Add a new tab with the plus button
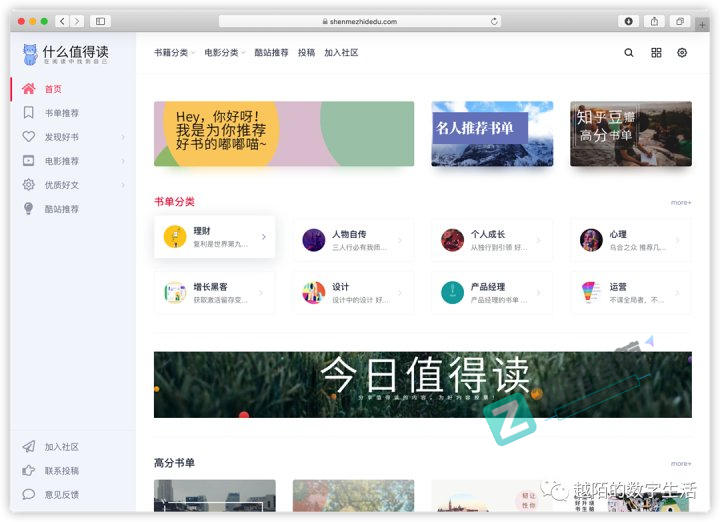Screen dimensions: 720x522 (702, 24)
